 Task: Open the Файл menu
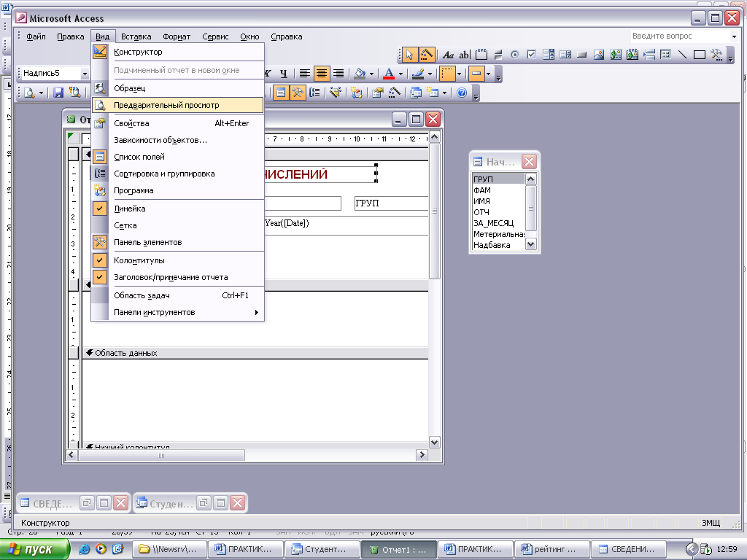tap(36, 36)
